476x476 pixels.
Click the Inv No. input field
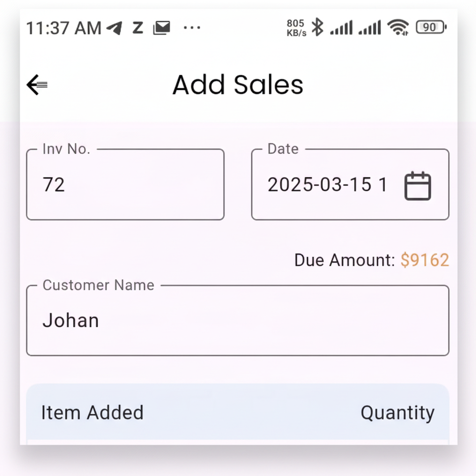[x=125, y=185]
